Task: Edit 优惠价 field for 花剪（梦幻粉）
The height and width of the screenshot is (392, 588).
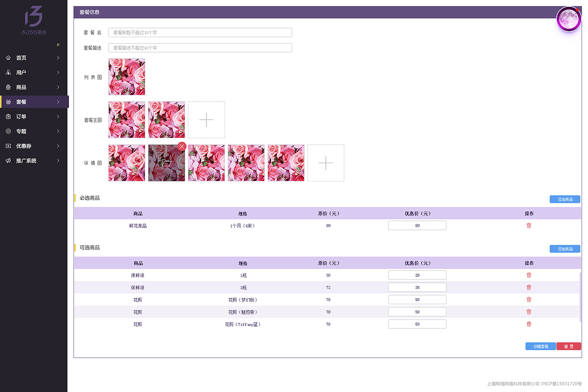Action: (417, 300)
